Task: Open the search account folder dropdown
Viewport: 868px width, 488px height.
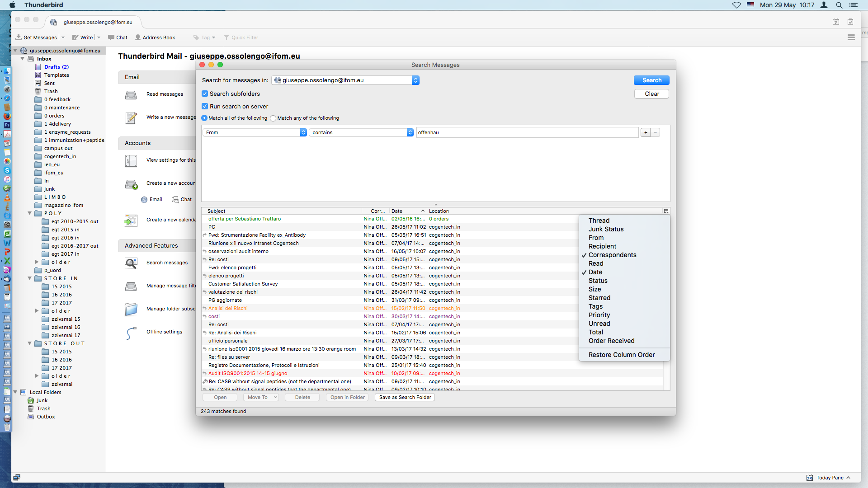Action: tap(345, 80)
